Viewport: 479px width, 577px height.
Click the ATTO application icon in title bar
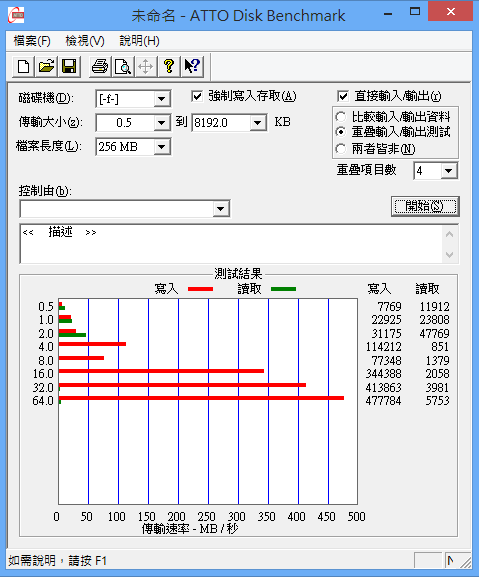16,15
